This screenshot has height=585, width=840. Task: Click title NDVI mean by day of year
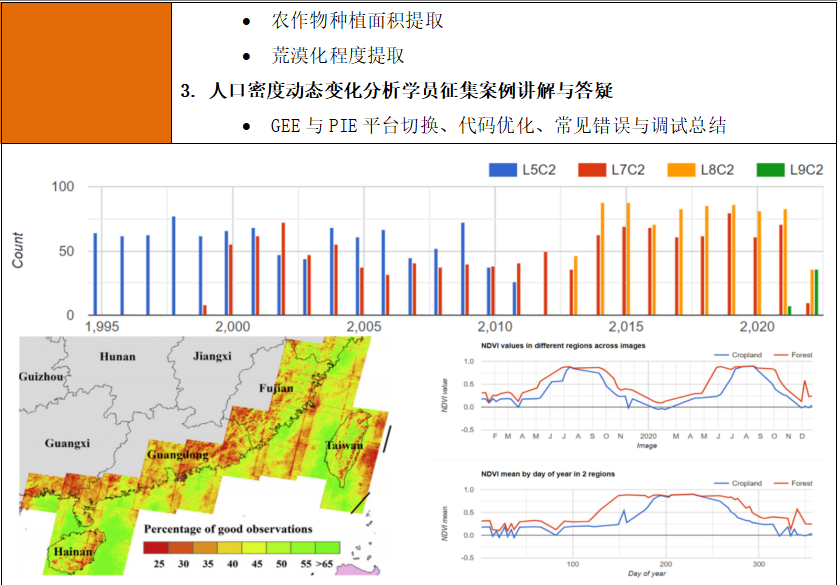[x=548, y=474]
